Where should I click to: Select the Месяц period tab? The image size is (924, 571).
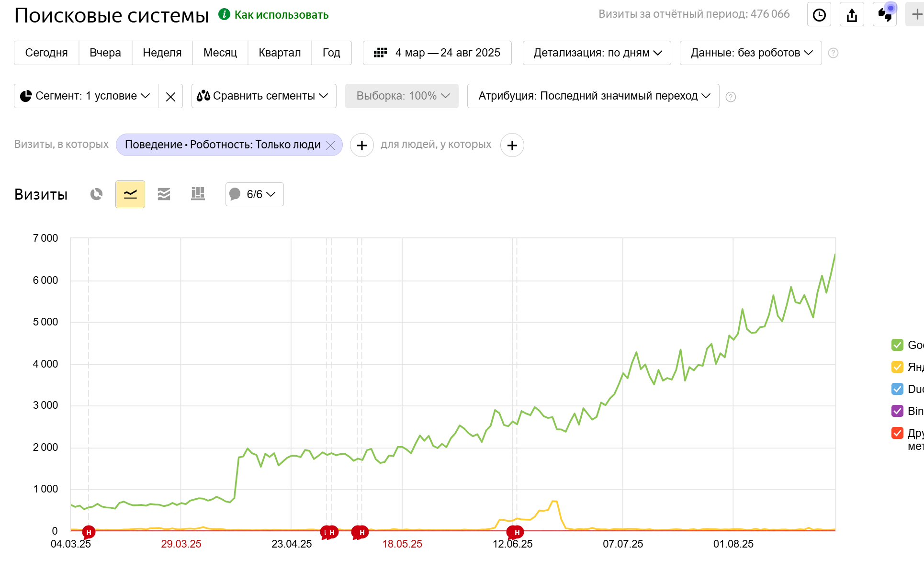(x=220, y=53)
